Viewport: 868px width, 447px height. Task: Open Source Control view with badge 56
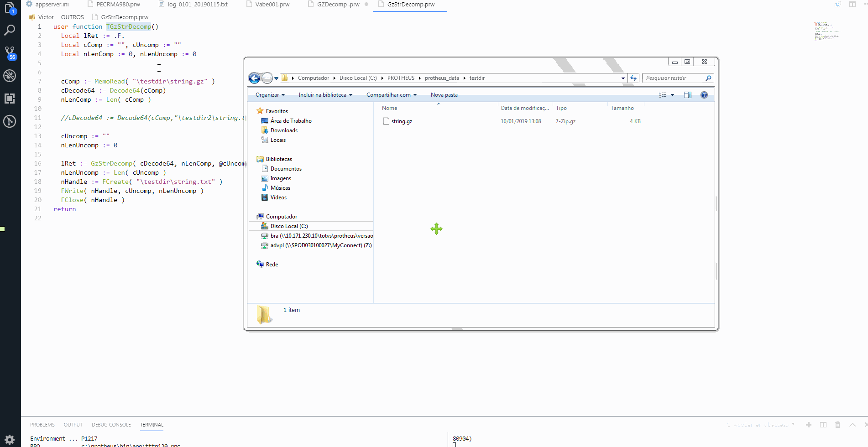[x=10, y=53]
